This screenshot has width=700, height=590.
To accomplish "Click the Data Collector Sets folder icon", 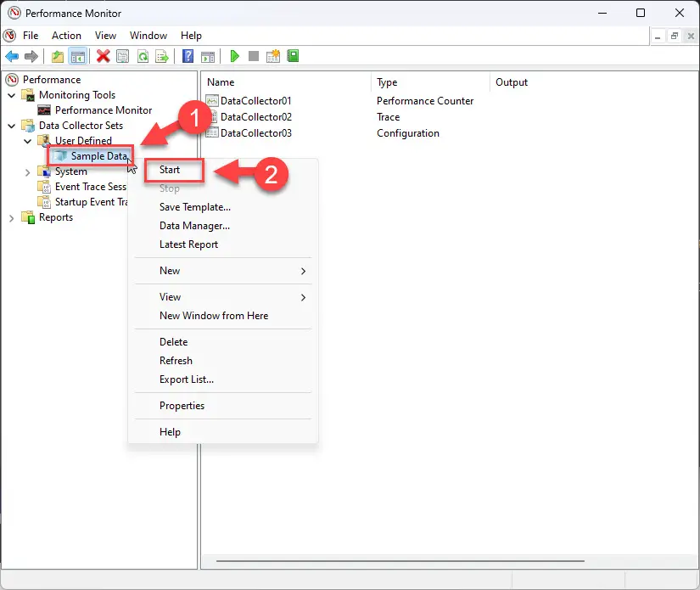I will click(x=29, y=126).
